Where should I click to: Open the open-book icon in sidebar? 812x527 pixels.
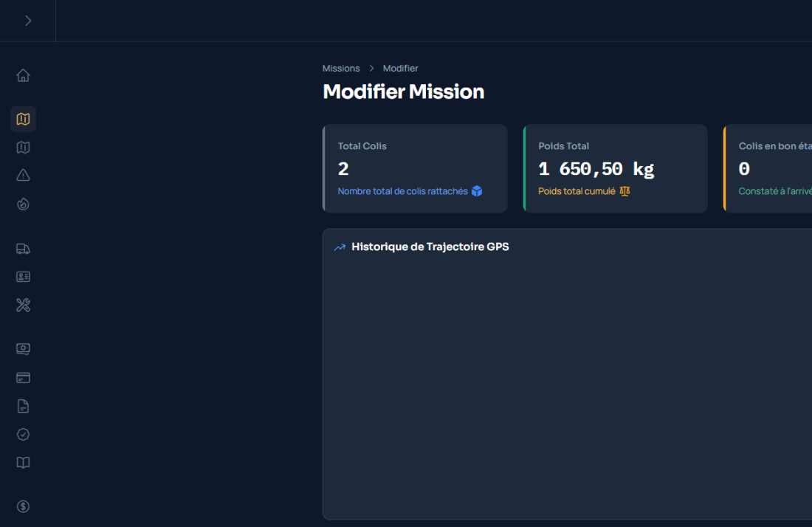[23, 463]
